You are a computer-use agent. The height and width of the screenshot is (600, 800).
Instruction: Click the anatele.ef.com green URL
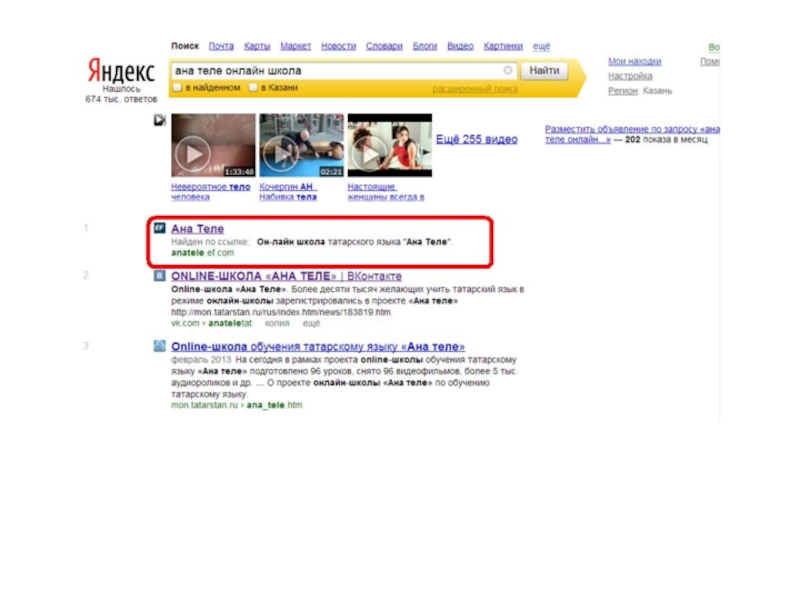click(x=203, y=253)
